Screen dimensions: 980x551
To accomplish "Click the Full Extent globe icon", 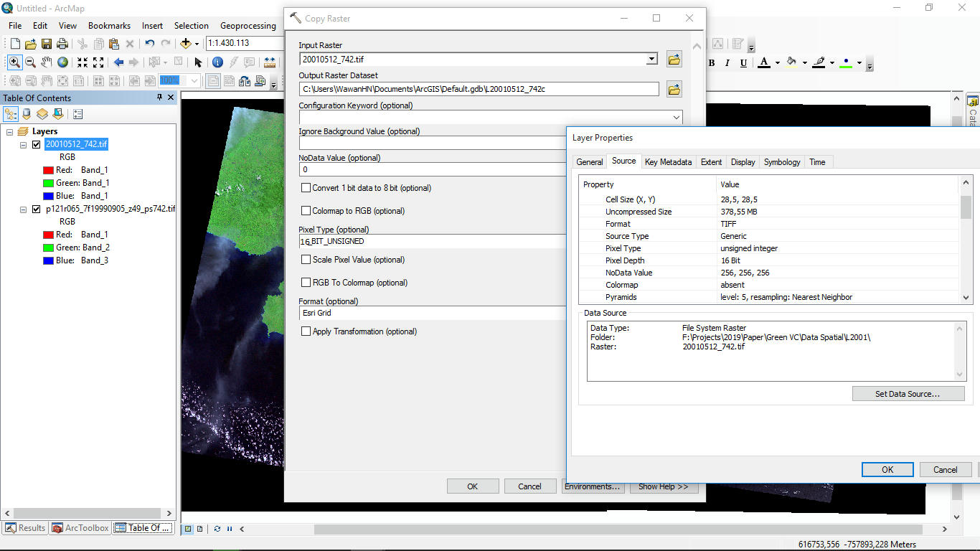I will tap(63, 62).
